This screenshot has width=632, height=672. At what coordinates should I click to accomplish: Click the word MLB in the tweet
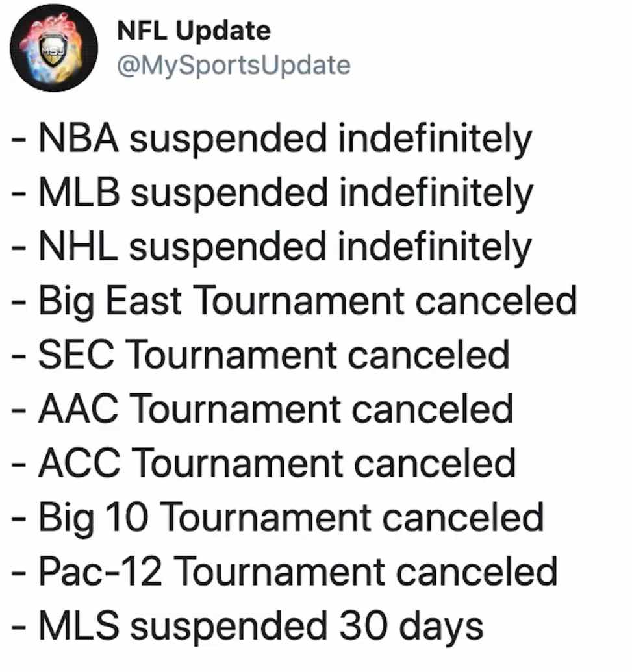click(79, 192)
